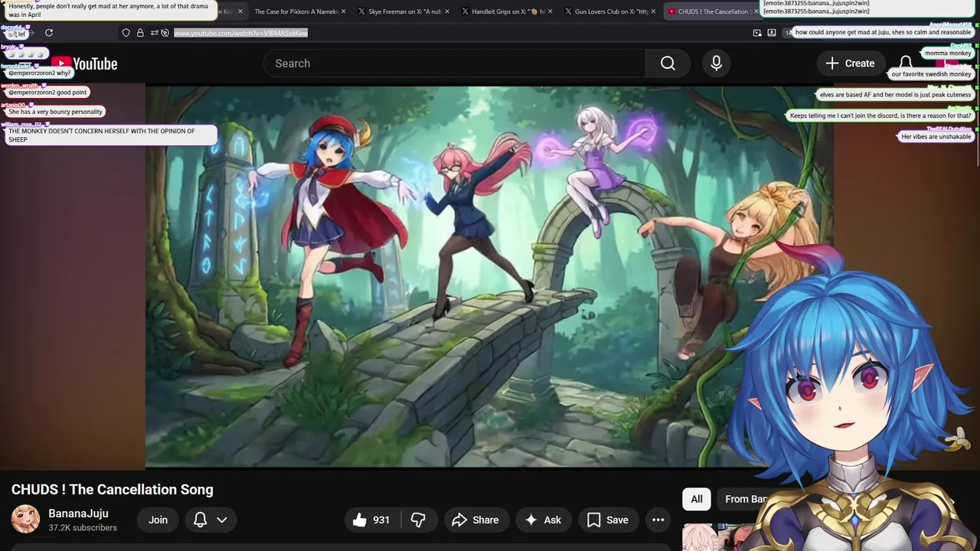Start voice search with the microphone
Screen dimensions: 980x551
(716, 64)
